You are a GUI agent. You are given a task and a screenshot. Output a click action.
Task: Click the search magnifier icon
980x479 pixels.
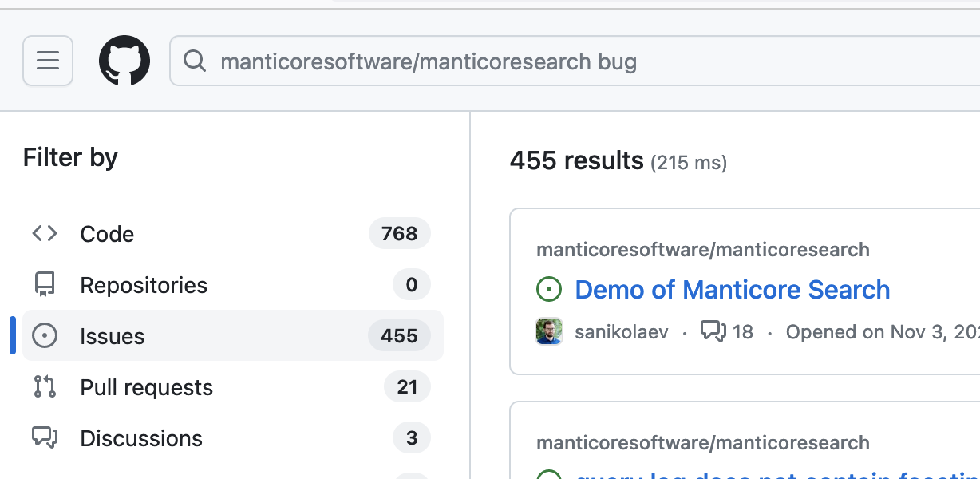[x=195, y=61]
